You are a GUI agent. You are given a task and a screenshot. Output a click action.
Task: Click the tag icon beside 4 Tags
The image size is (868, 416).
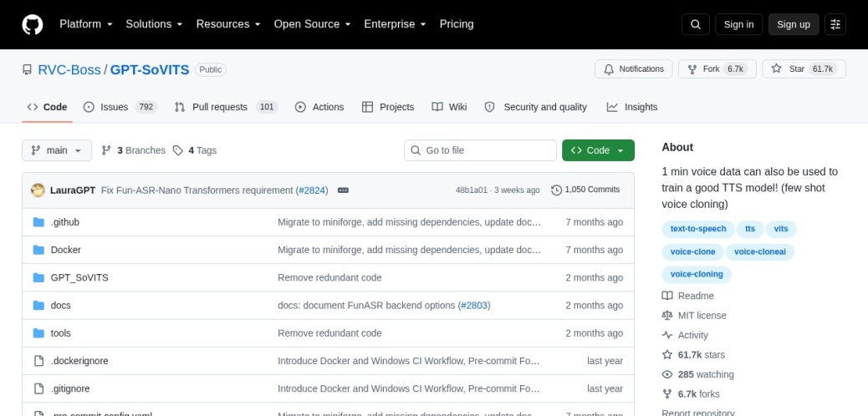(177, 150)
